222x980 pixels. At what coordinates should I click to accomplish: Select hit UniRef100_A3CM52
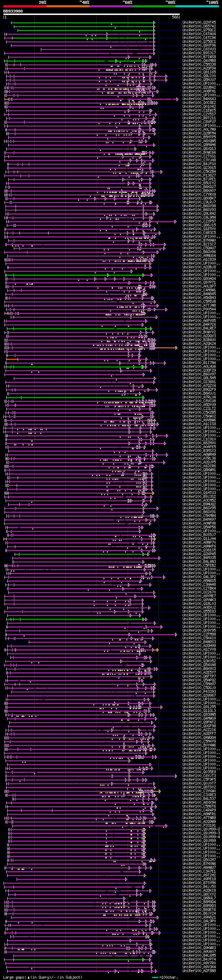(x=199, y=500)
